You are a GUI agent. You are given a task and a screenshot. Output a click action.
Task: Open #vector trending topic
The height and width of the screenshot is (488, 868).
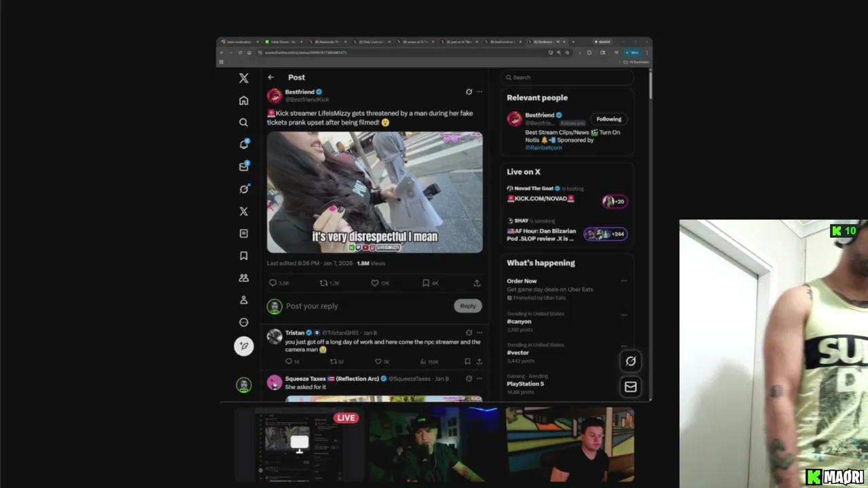517,352
